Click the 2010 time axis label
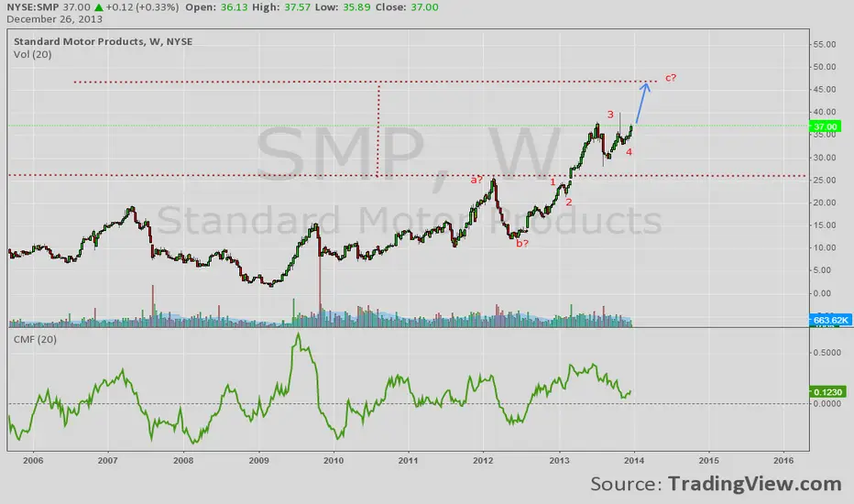This screenshot has height=504, width=854. (x=334, y=460)
